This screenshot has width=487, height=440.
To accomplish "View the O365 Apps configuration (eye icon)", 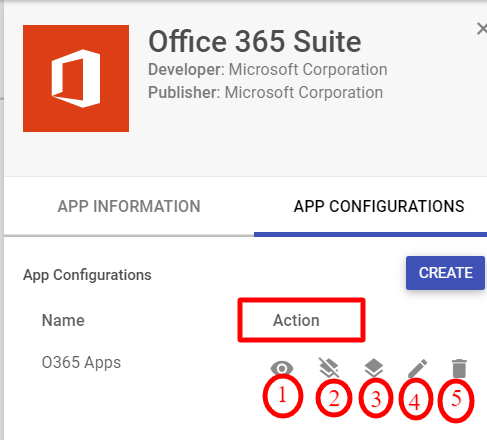I will point(282,368).
